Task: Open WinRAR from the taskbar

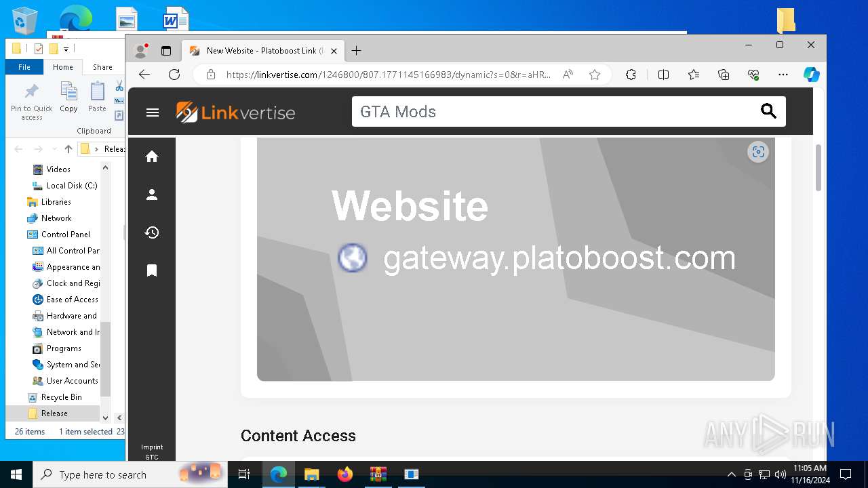Action: pos(378,474)
